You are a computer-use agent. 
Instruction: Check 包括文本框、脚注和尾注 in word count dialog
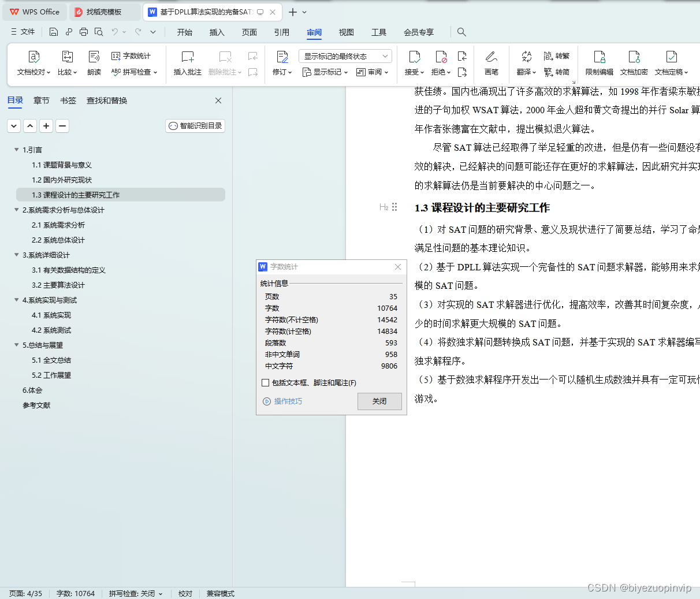click(x=266, y=383)
